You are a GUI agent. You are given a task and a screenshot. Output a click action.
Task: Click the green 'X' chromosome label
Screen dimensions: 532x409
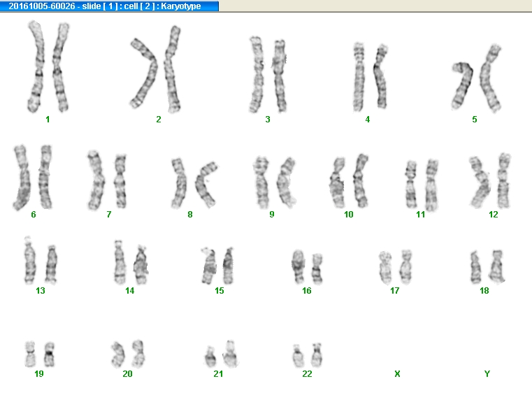click(x=397, y=374)
